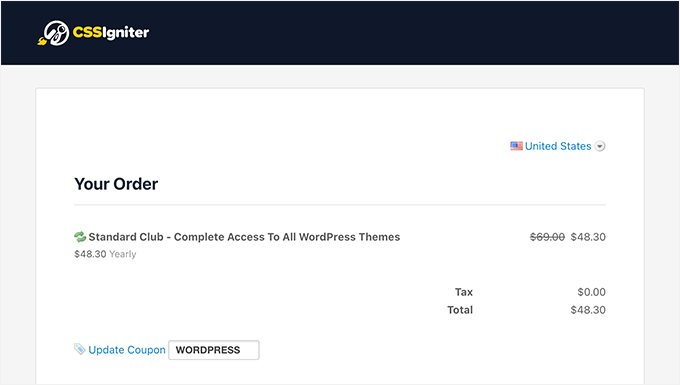
Task: Open the United States country selector
Action: (558, 146)
